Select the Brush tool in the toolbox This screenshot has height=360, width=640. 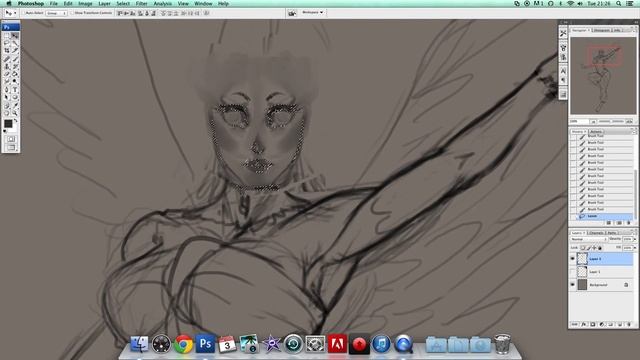15,58
